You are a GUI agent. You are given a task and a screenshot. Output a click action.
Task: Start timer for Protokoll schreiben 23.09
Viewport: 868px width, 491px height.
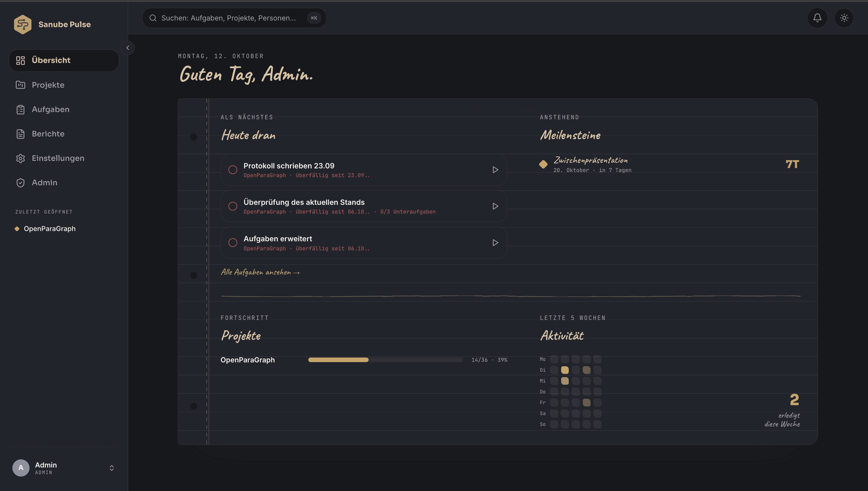click(495, 170)
